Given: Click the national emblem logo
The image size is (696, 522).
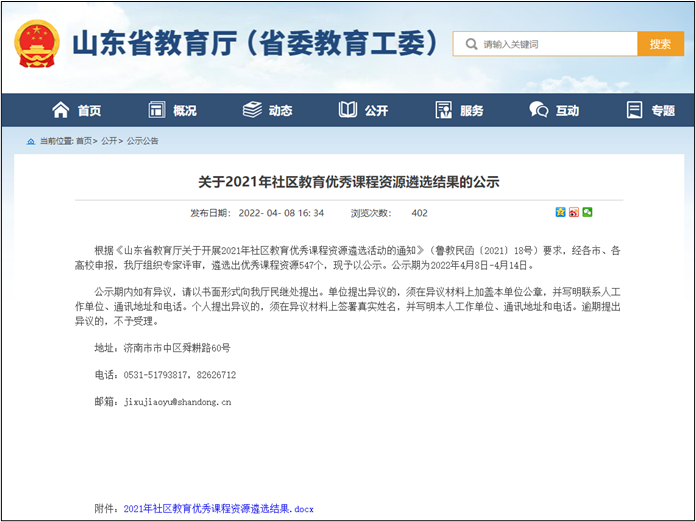Looking at the screenshot, I should pos(37,44).
